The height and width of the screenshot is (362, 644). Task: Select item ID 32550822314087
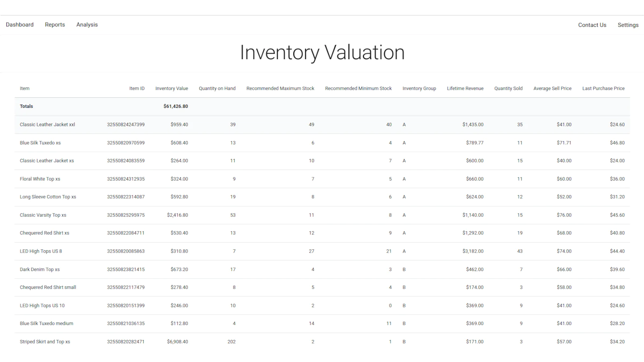tap(126, 197)
